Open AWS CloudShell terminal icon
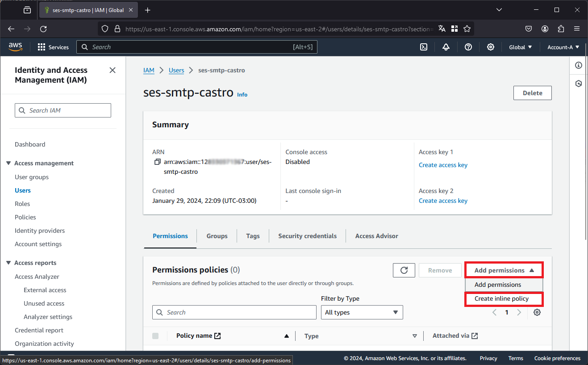Image resolution: width=588 pixels, height=365 pixels. (424, 47)
